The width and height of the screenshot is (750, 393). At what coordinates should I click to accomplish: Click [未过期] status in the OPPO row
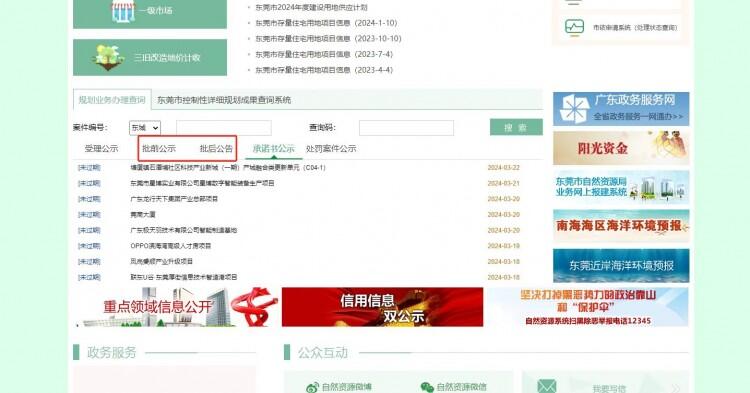[x=89, y=246]
